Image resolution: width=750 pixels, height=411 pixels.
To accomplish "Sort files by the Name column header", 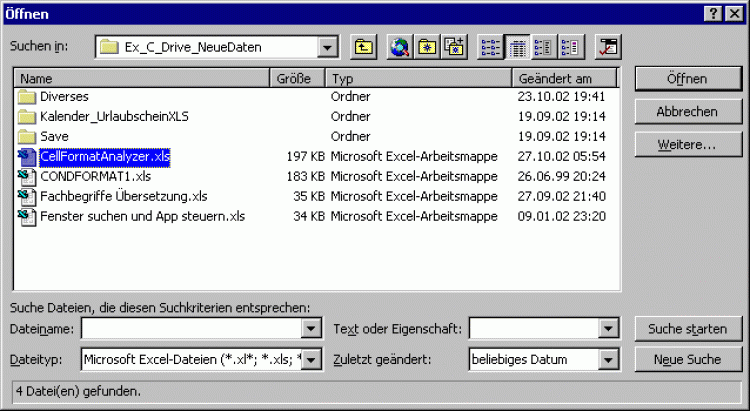I will pyautogui.click(x=142, y=78).
